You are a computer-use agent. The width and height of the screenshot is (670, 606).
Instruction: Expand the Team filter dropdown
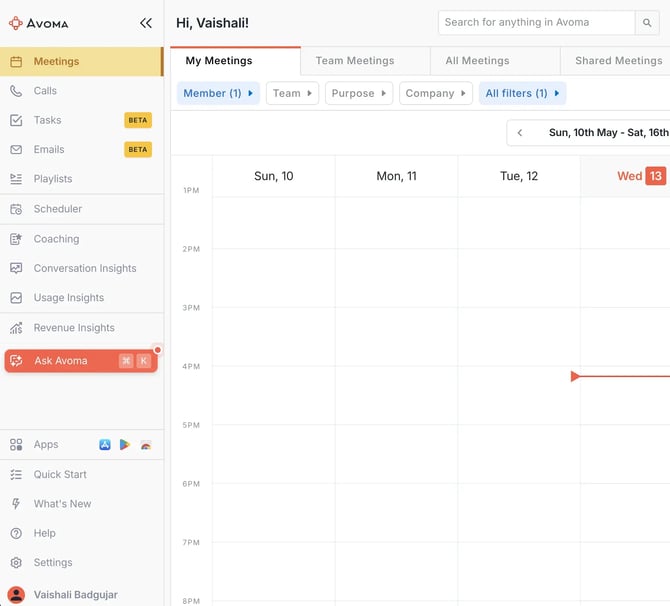point(292,93)
